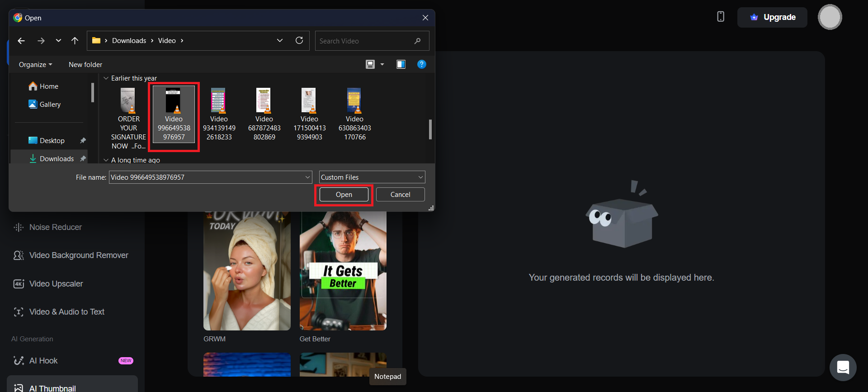The height and width of the screenshot is (392, 868).
Task: Select the Video 9341391492618233 file
Action: [x=219, y=115]
